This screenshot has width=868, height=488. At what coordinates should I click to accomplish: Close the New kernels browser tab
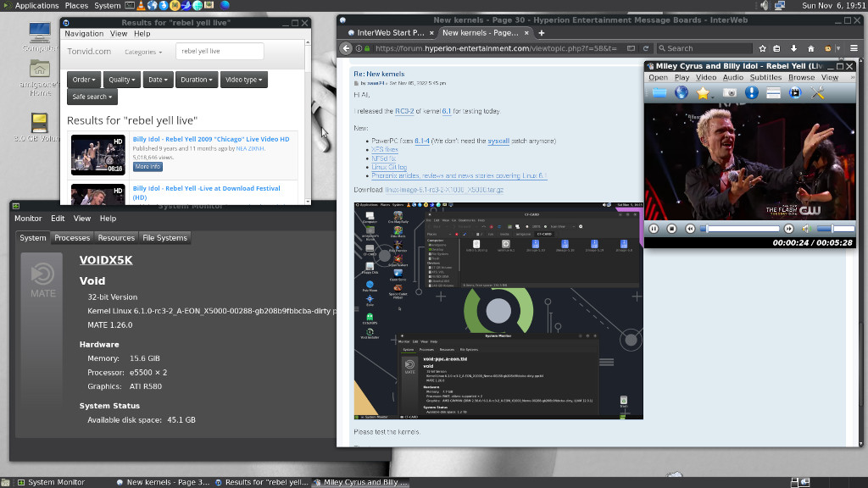click(526, 33)
